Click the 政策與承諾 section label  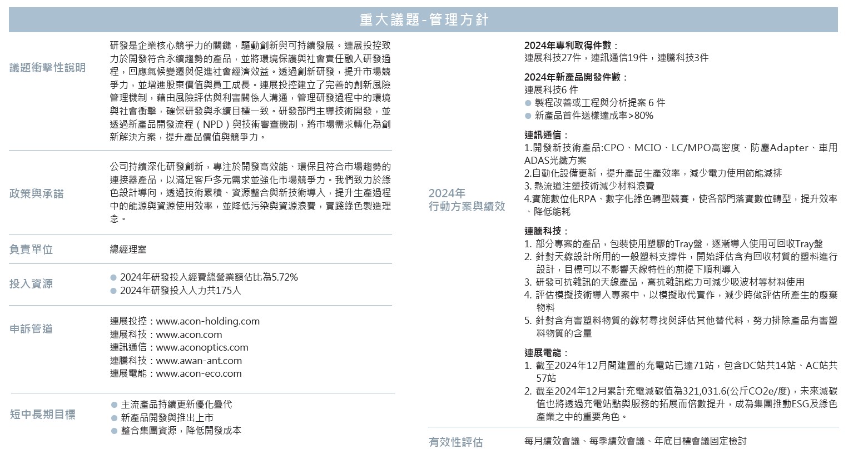pyautogui.click(x=37, y=194)
